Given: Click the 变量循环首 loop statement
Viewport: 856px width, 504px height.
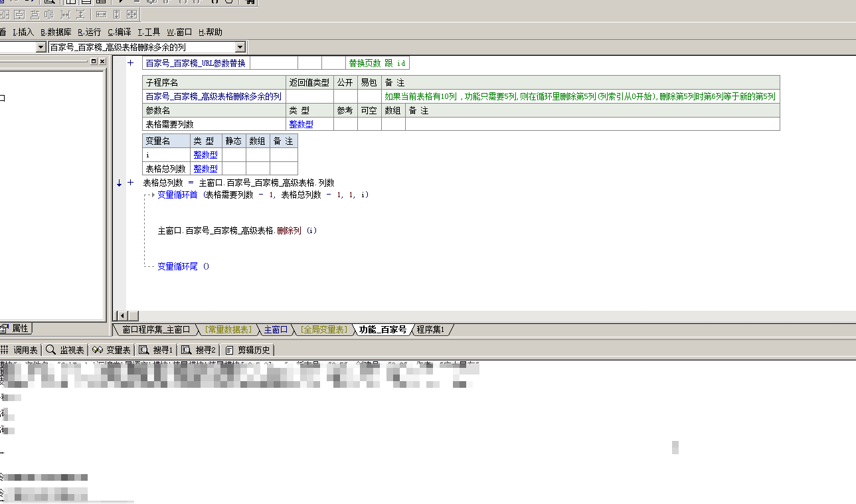Looking at the screenshot, I should pyautogui.click(x=263, y=195).
